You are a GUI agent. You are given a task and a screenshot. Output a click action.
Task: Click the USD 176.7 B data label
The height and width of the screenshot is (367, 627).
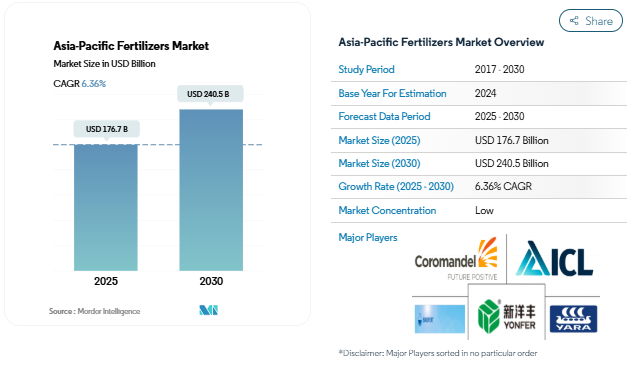[x=107, y=129]
